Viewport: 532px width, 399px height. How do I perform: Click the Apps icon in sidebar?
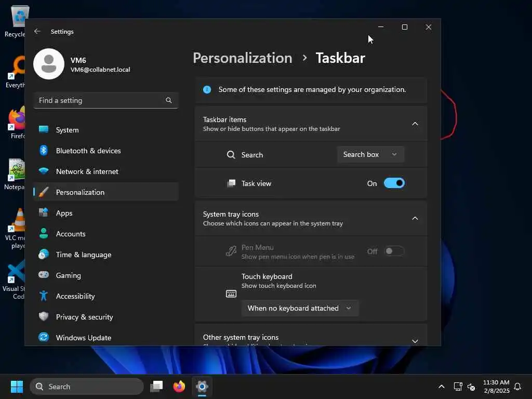pos(44,212)
